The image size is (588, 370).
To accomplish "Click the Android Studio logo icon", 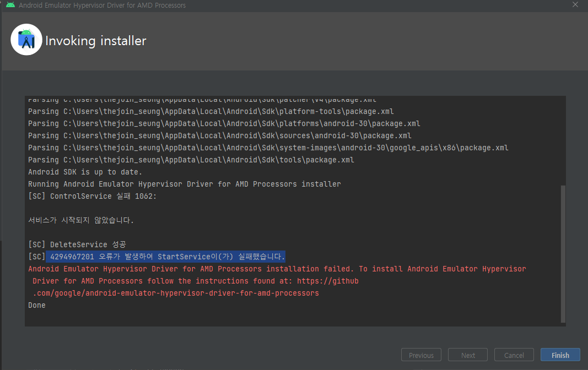I will pyautogui.click(x=26, y=40).
